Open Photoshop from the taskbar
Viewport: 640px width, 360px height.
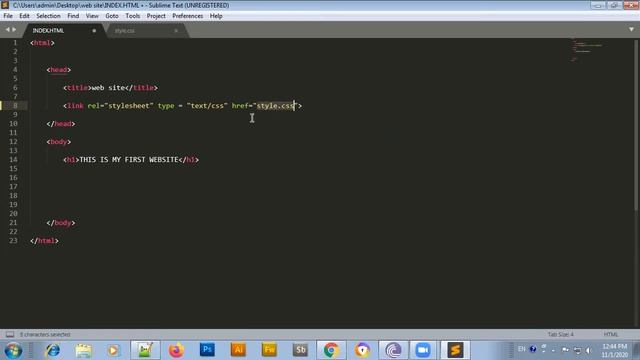[x=207, y=350]
